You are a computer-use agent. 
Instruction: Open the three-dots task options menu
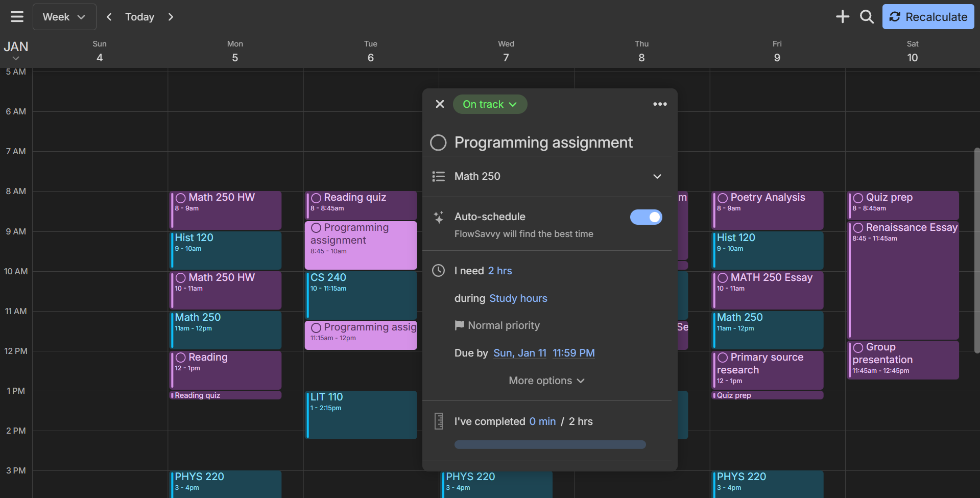(x=660, y=104)
